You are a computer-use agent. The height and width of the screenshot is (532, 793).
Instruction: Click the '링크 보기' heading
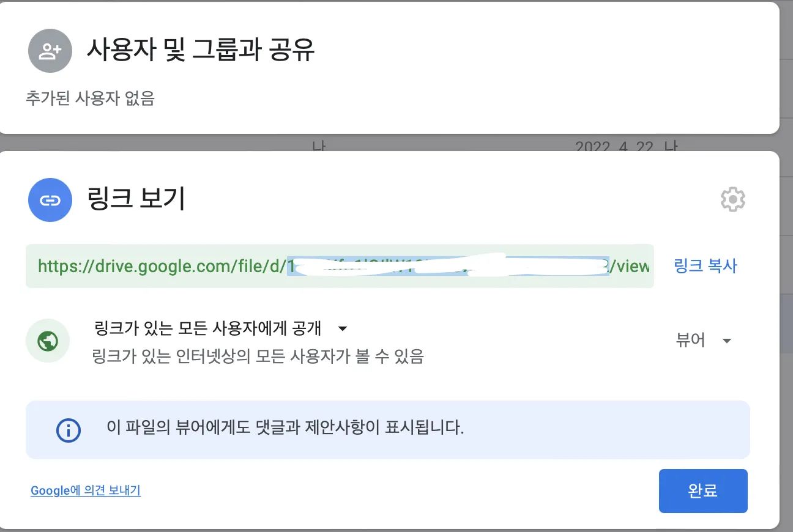pyautogui.click(x=136, y=199)
